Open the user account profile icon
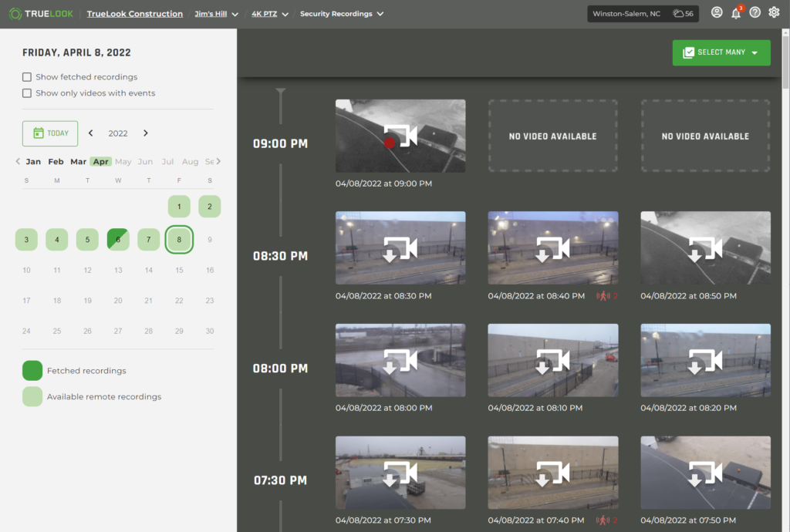790x532 pixels. coord(717,12)
